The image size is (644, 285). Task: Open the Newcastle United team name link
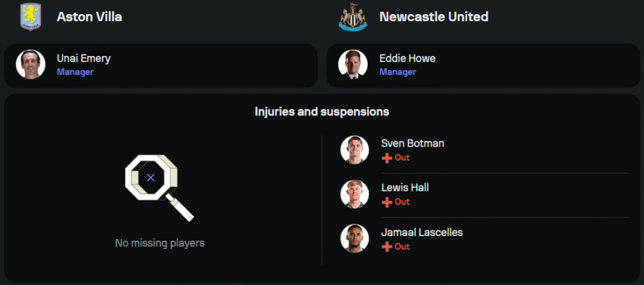[x=434, y=17]
